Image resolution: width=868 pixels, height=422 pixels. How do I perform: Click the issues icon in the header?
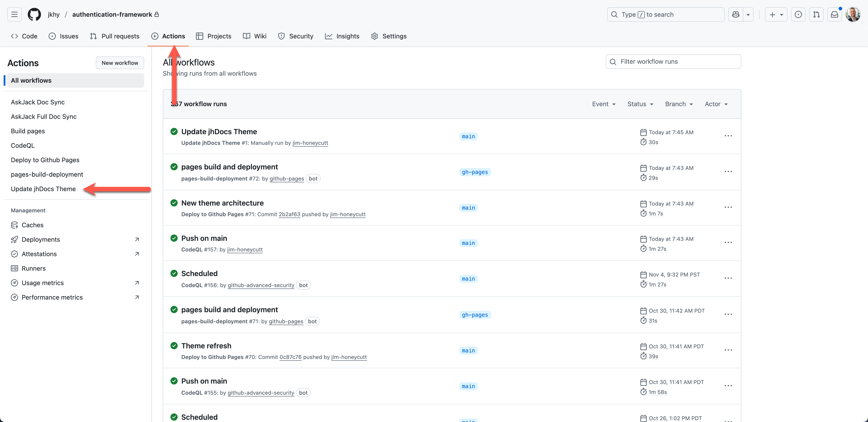[798, 14]
